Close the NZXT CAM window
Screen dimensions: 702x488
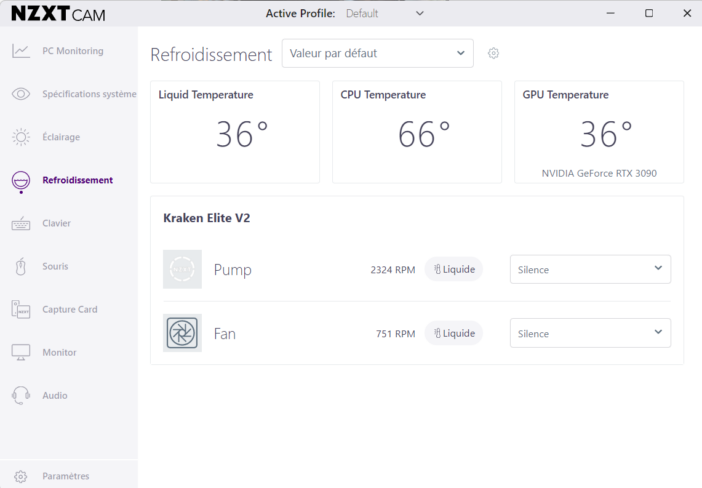tap(687, 13)
